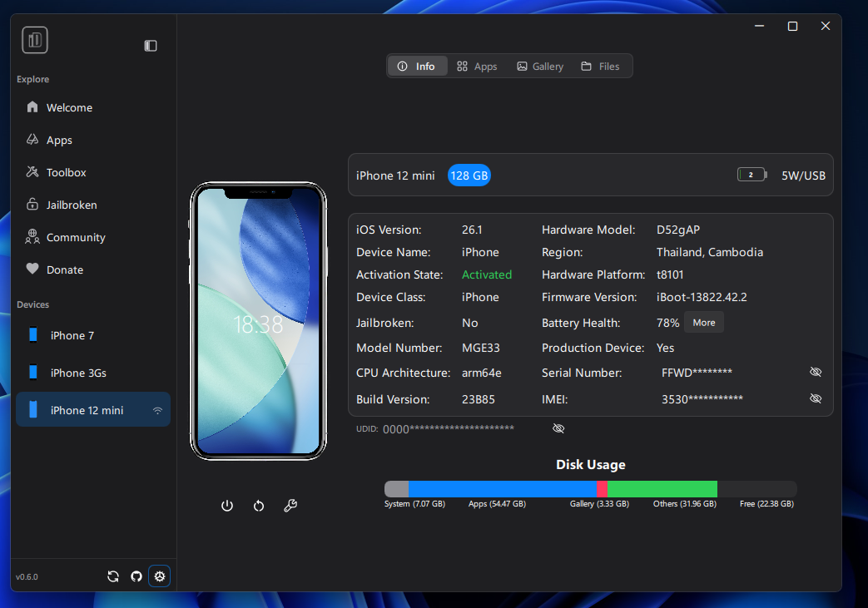Screen dimensions: 868x608
Task: Reveal the hidden UDID
Action: click(x=558, y=428)
